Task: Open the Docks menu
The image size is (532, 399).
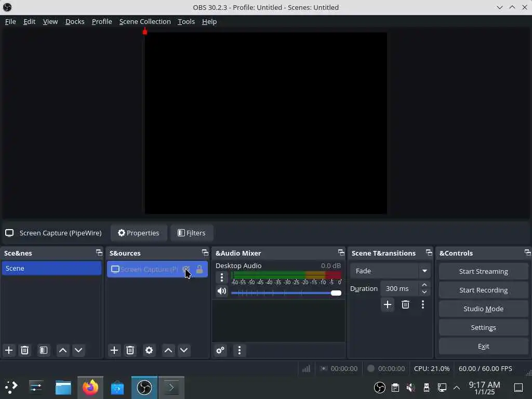Action: (x=75, y=21)
